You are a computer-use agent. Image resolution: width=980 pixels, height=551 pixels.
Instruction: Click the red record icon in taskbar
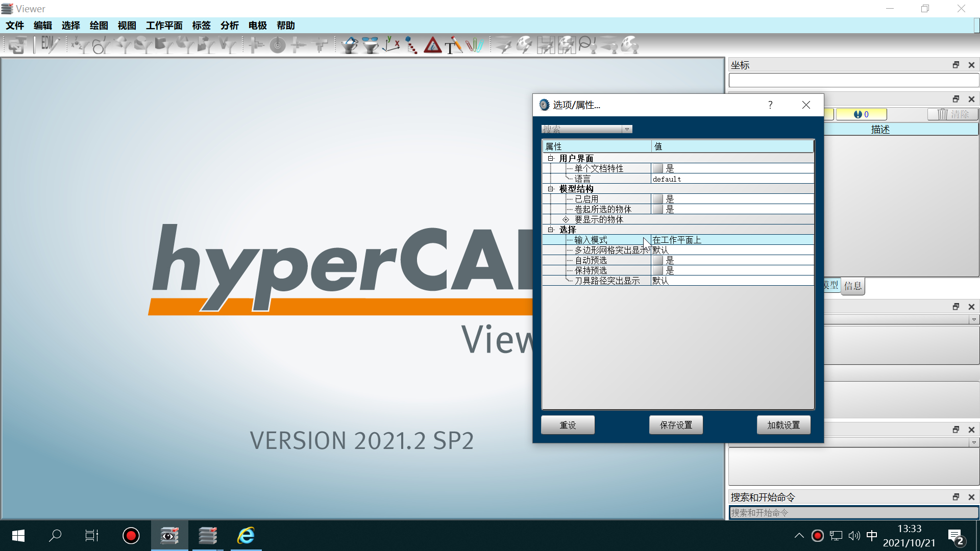(131, 536)
